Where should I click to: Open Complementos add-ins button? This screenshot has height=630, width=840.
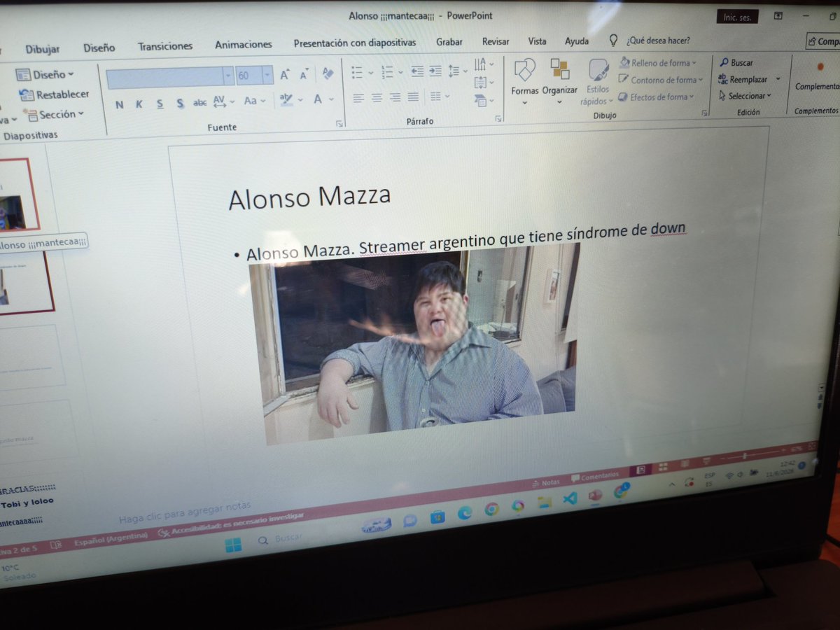(818, 77)
